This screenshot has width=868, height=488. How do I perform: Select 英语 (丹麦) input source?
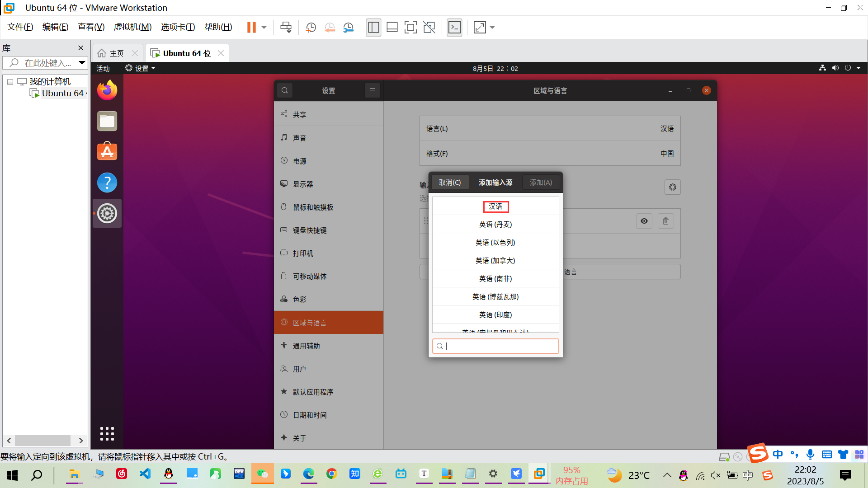tap(495, 225)
